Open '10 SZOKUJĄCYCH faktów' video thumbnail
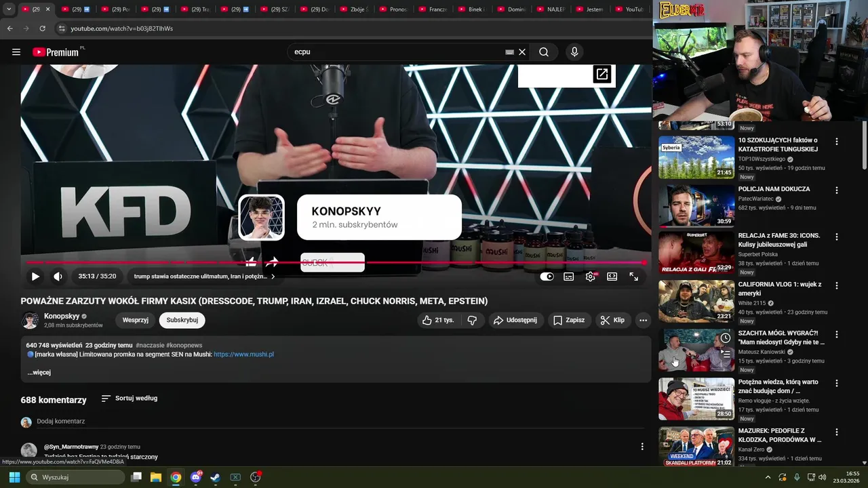Image resolution: width=868 pixels, height=488 pixels. tap(696, 157)
